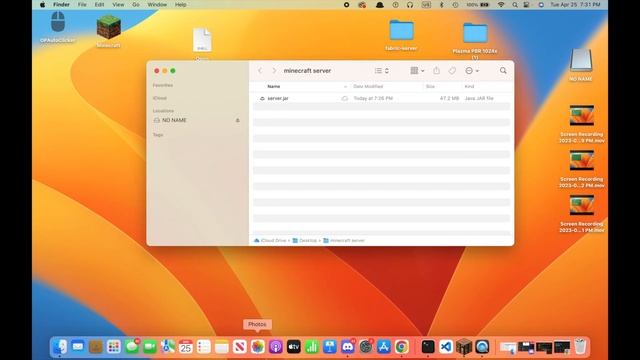Click Desktop in the path bar
The height and width of the screenshot is (360, 640).
coord(304,240)
